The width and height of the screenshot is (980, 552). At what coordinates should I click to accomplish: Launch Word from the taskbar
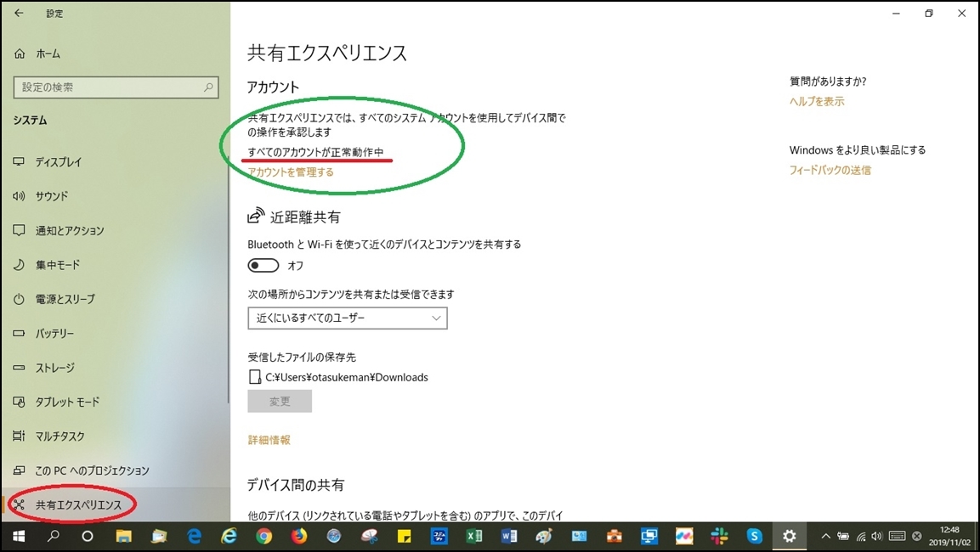coord(509,536)
